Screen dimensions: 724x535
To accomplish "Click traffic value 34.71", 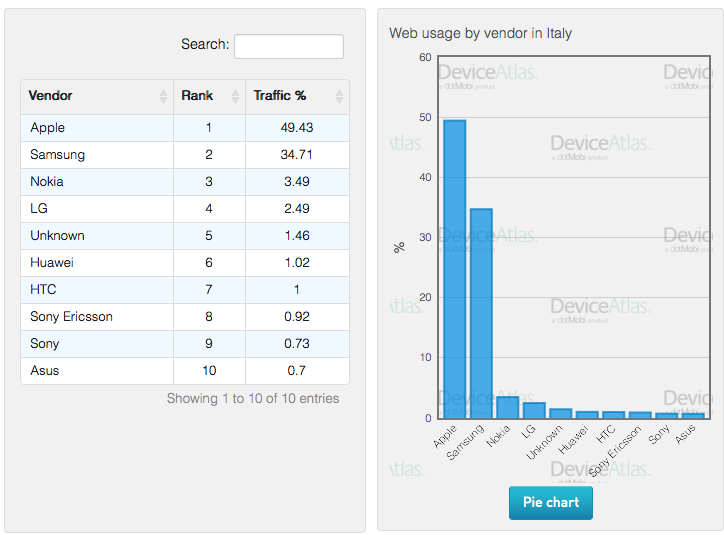I will click(x=297, y=155).
